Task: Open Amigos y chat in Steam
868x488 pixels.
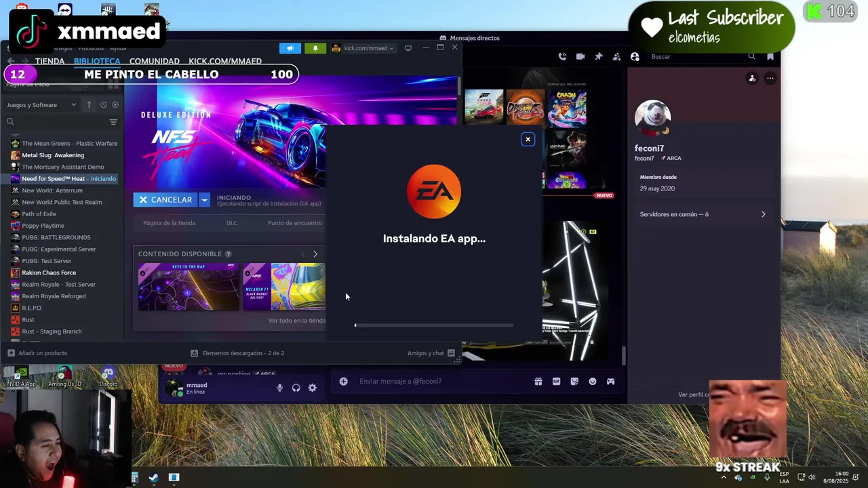Action: [x=431, y=353]
